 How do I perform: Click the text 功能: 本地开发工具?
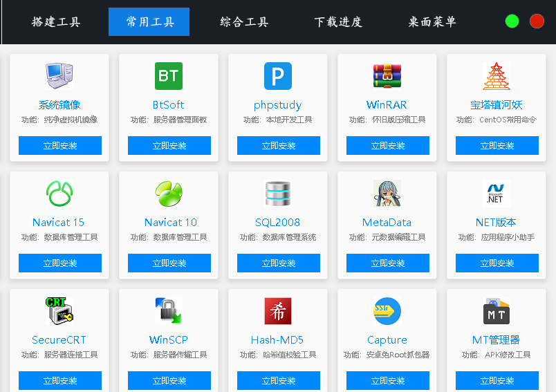[277, 120]
